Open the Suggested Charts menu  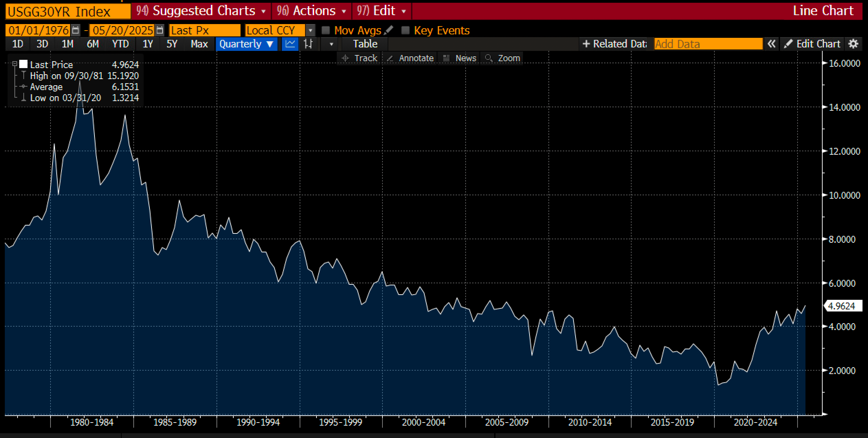tap(203, 11)
